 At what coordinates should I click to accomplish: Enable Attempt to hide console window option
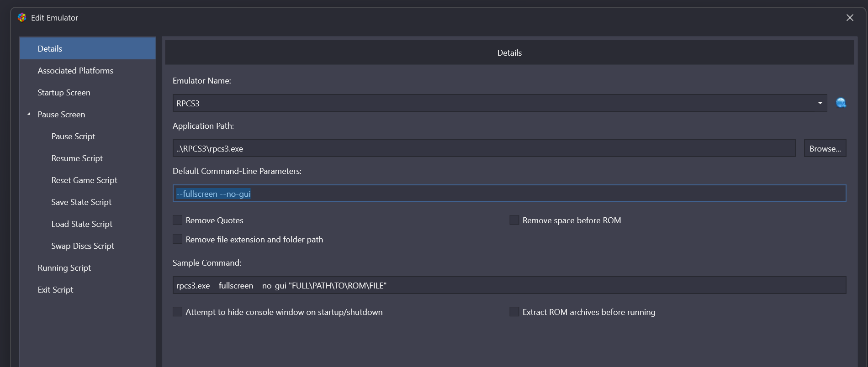(177, 312)
